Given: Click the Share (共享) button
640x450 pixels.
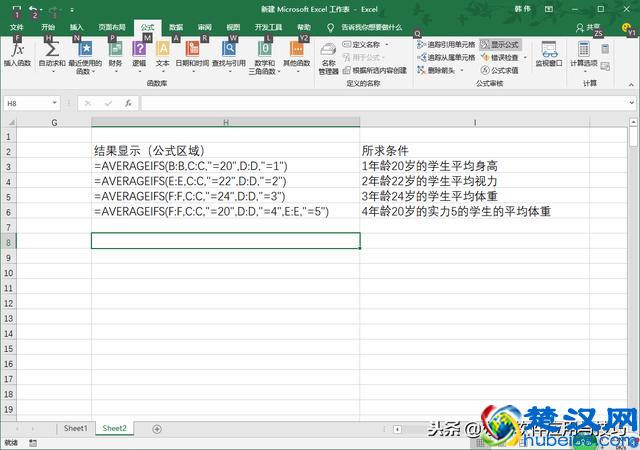Looking at the screenshot, I should [588, 27].
